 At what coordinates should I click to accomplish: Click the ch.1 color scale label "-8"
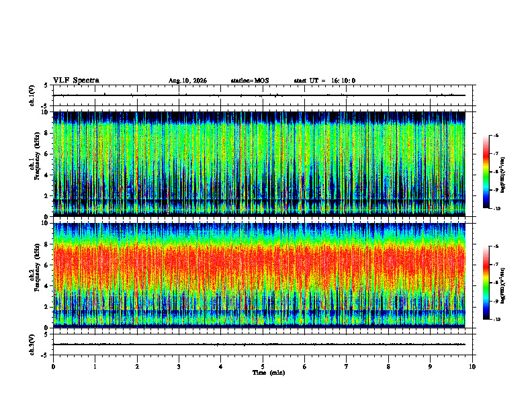pyautogui.click(x=496, y=172)
